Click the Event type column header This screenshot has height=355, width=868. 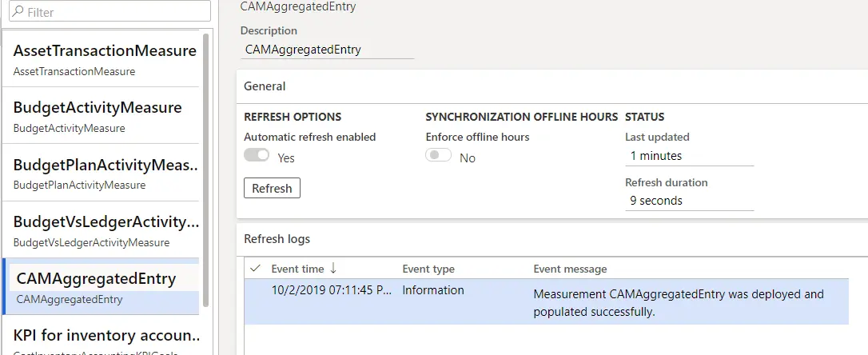428,269
